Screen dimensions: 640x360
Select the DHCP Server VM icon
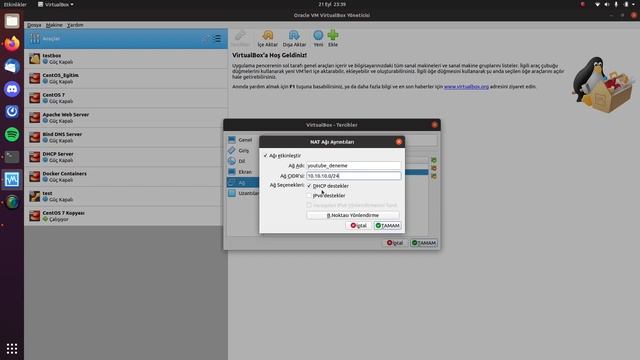35,157
